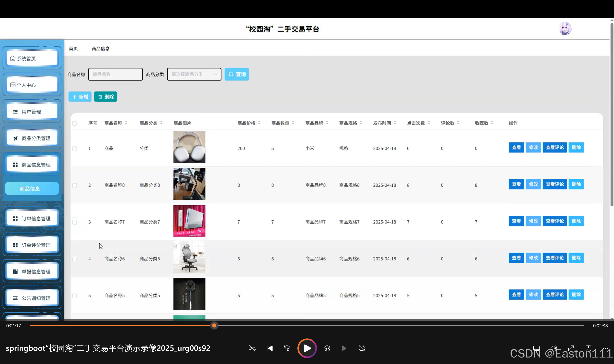This screenshot has width=614, height=364.
Task: Check the checkbox for row 商品名称6
Action: point(75,259)
